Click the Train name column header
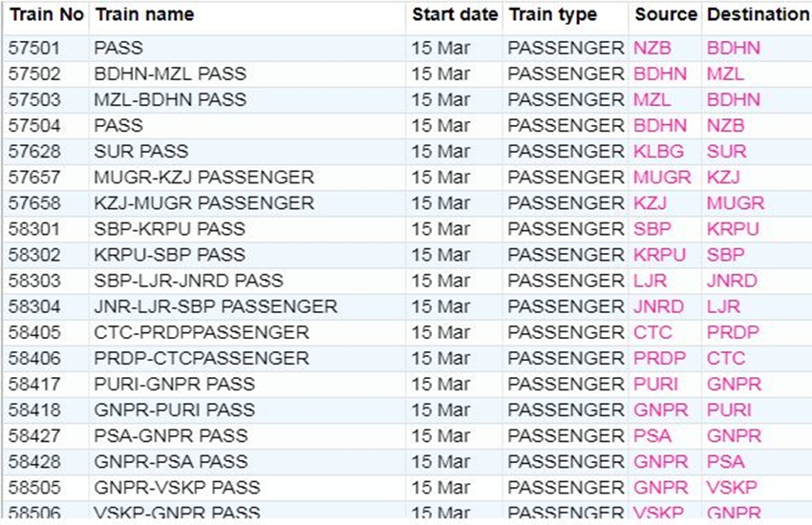Image resolution: width=812 pixels, height=525 pixels. pos(143,15)
